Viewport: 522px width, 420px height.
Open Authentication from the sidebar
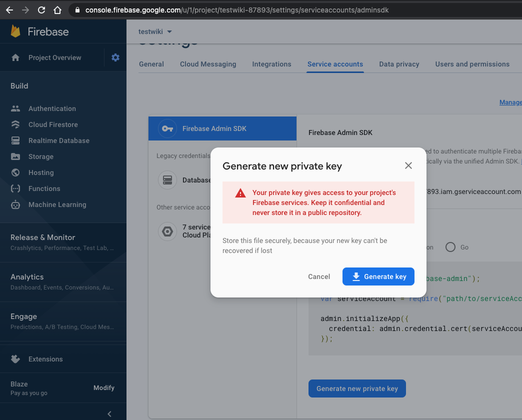[52, 108]
